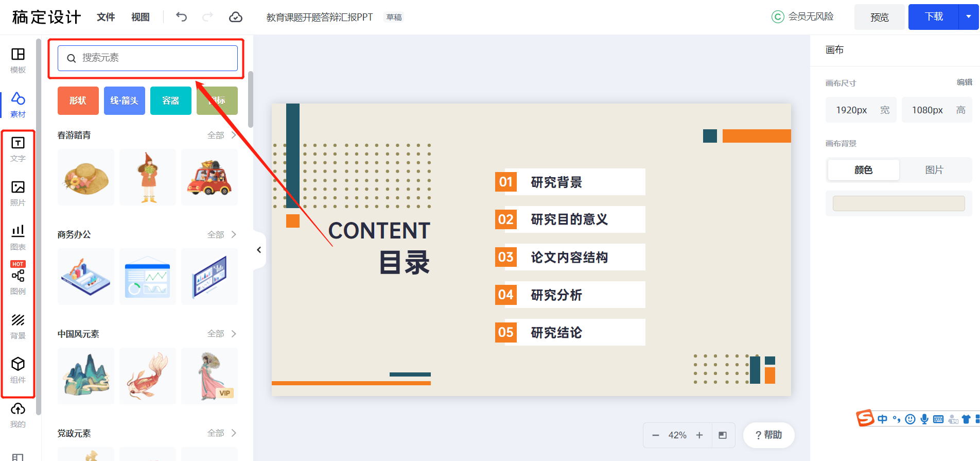Select the 素材 materials sidebar icon
The height and width of the screenshot is (461, 980).
[18, 105]
